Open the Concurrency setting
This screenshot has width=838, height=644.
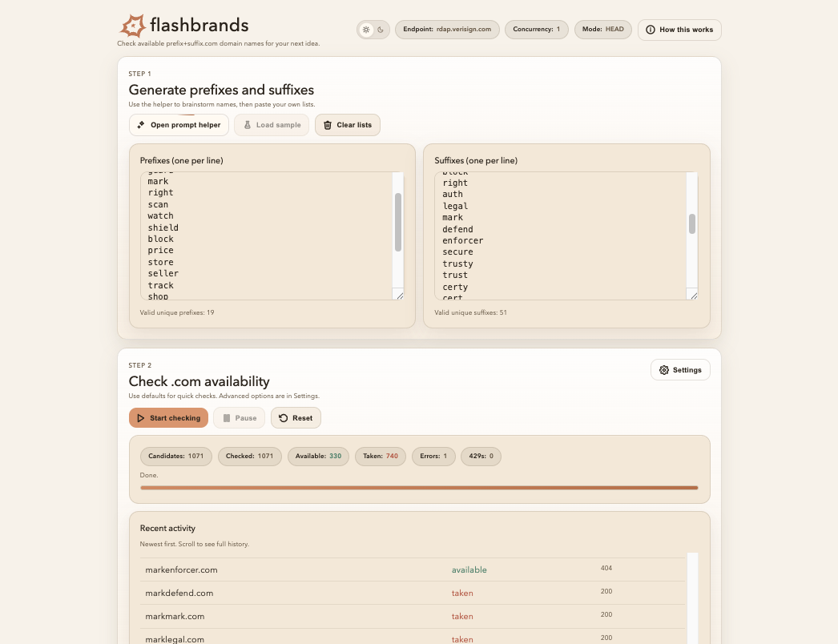click(536, 29)
